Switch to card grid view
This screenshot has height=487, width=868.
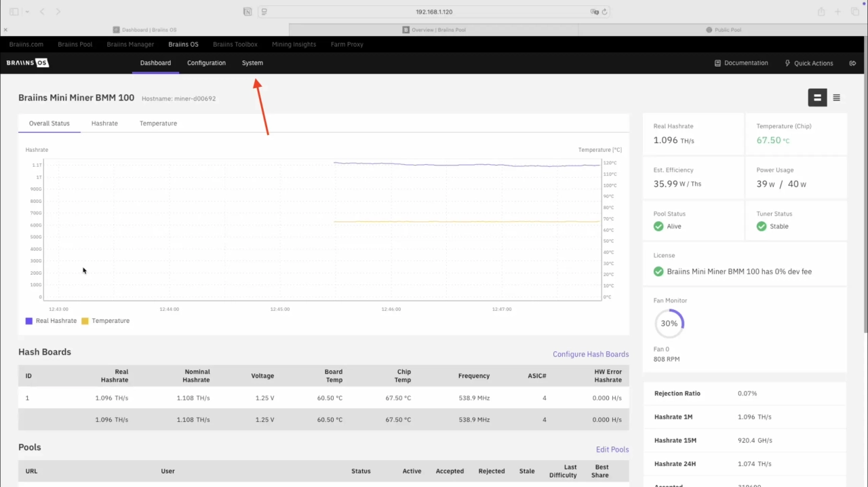(817, 98)
